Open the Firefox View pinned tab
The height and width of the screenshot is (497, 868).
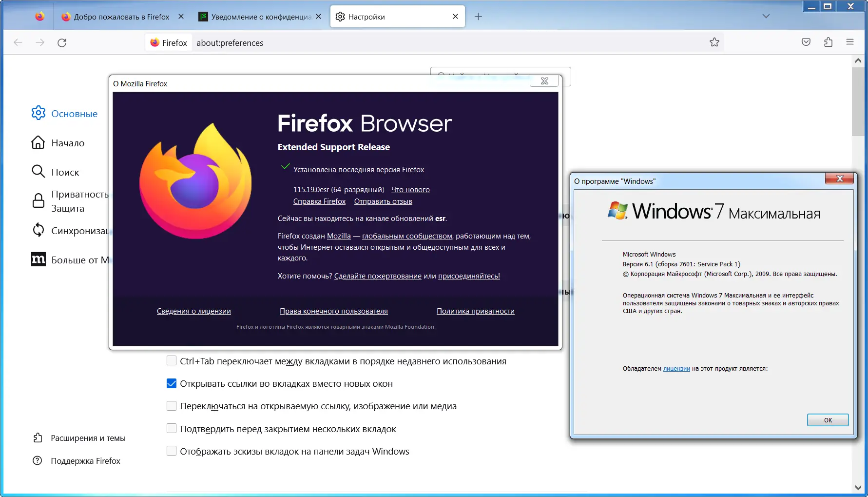point(40,17)
